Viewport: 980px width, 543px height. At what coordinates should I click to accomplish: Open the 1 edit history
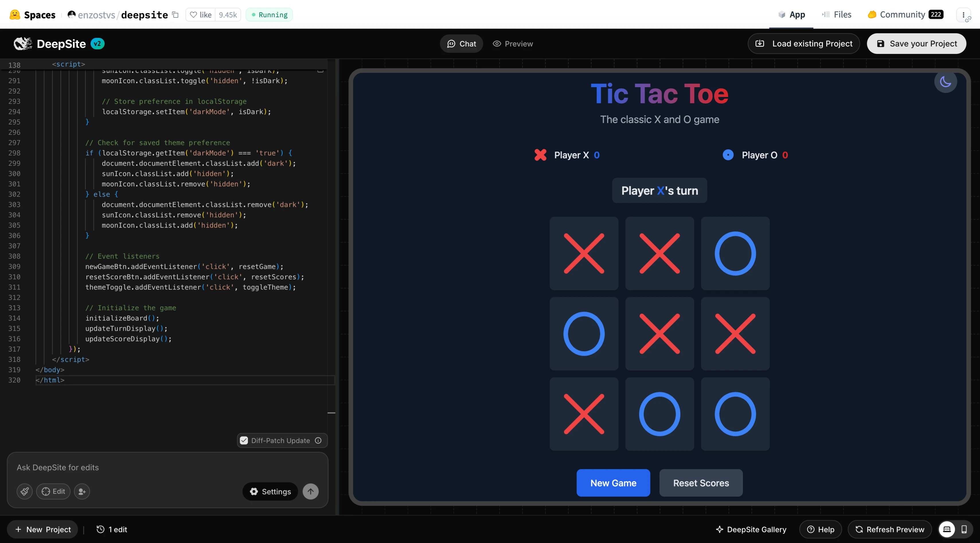[112, 529]
